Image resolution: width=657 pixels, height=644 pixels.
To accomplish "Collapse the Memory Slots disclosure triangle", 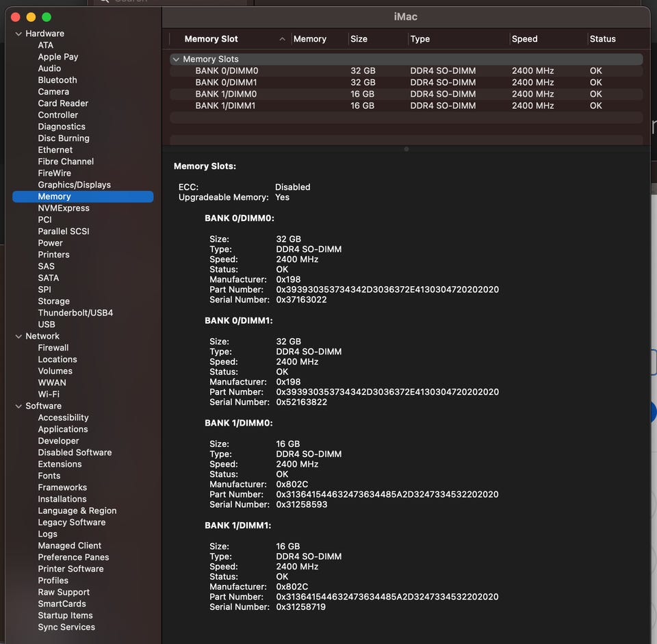I will pos(177,60).
